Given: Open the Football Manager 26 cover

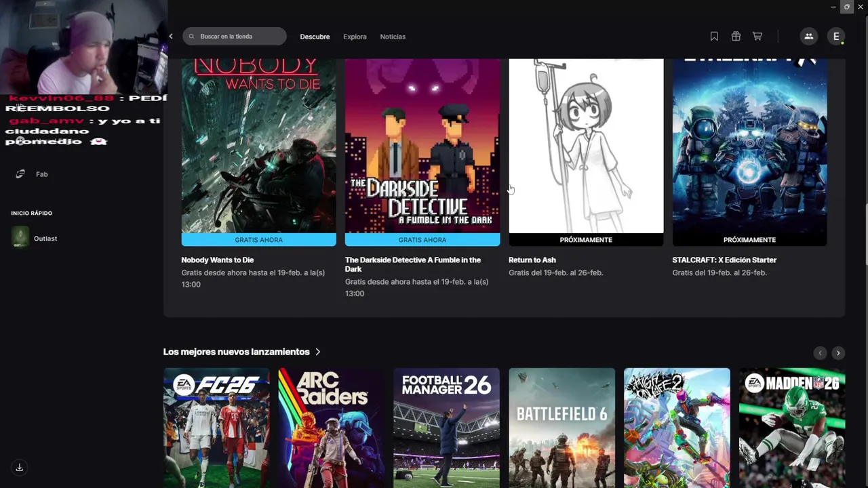Looking at the screenshot, I should pos(446,428).
